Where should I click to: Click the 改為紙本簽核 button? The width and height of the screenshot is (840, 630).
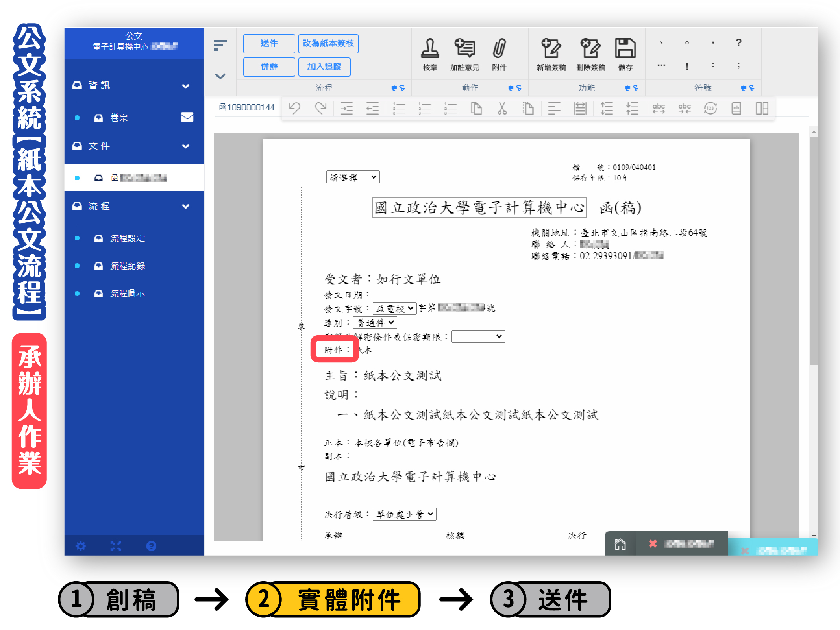[328, 43]
